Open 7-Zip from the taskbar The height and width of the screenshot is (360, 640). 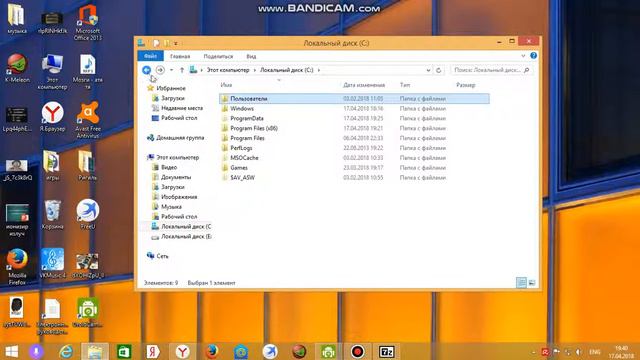(386, 351)
